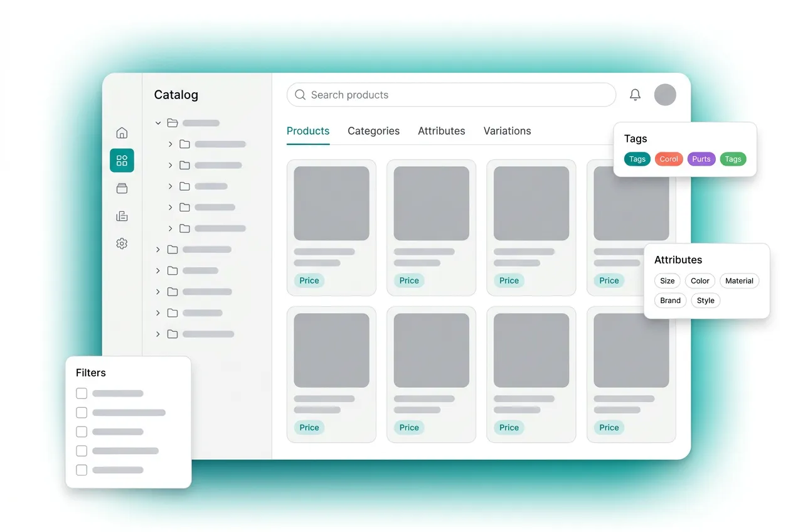Open the Attributes tab
The image size is (793, 532).
[x=442, y=130]
